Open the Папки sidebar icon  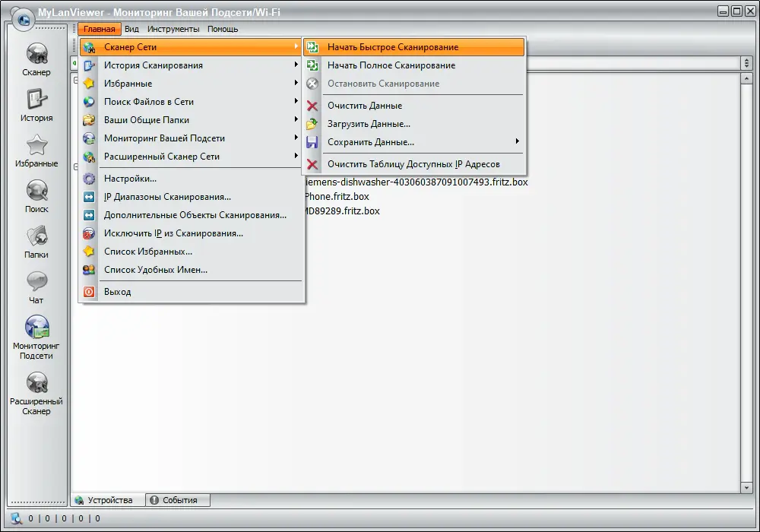(36, 236)
